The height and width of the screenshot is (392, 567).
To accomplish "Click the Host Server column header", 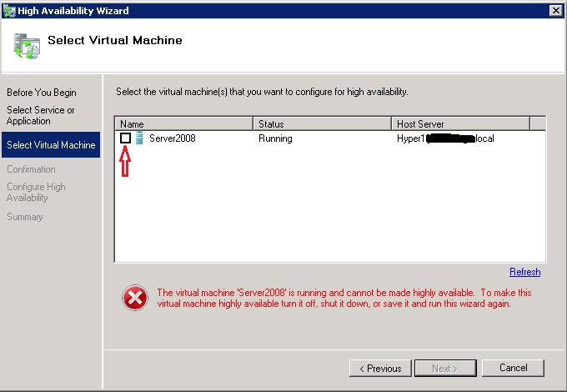I will pyautogui.click(x=460, y=124).
